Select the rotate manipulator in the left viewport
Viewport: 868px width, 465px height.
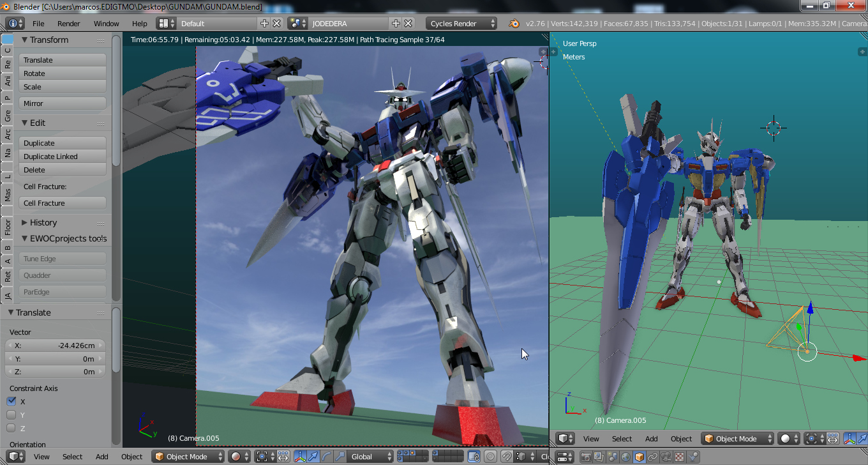(325, 457)
